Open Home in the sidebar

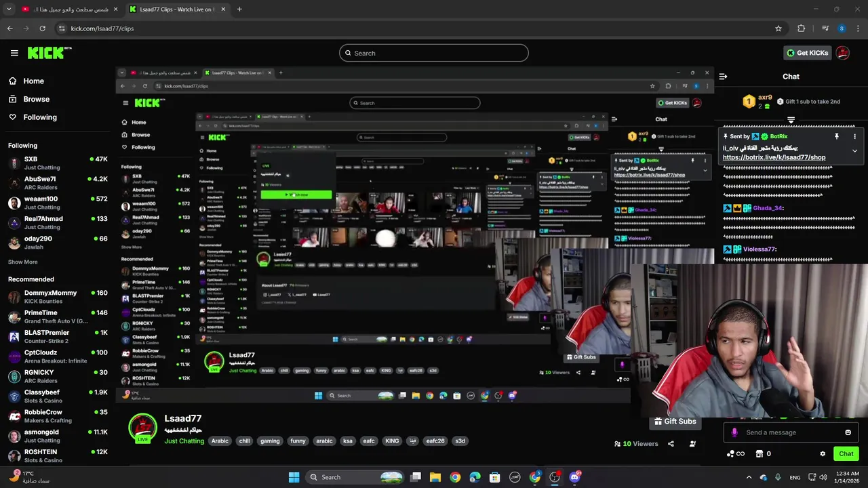coord(33,81)
